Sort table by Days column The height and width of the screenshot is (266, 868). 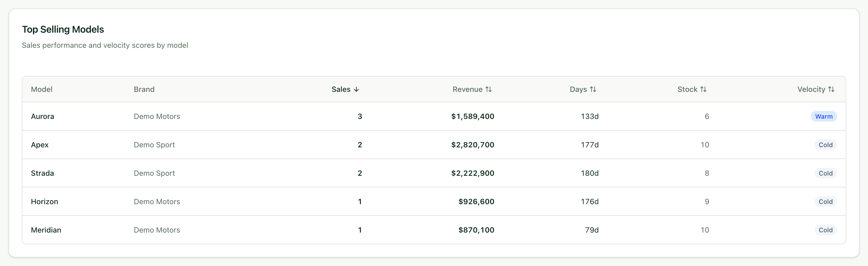(x=583, y=89)
